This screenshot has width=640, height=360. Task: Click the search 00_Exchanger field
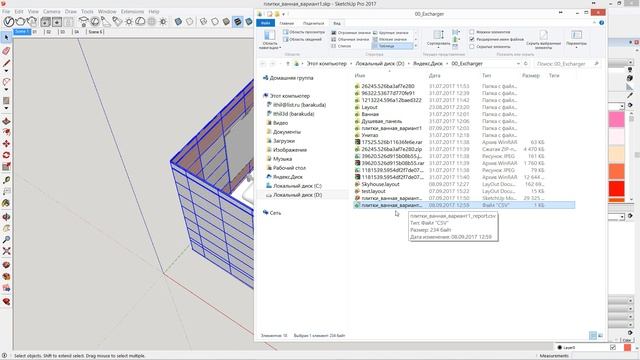pyautogui.click(x=567, y=64)
